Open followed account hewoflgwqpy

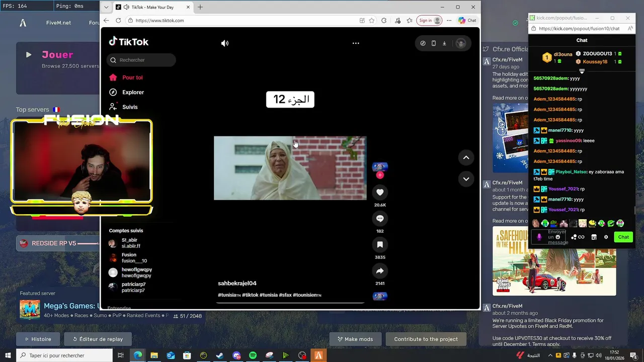coord(130,273)
